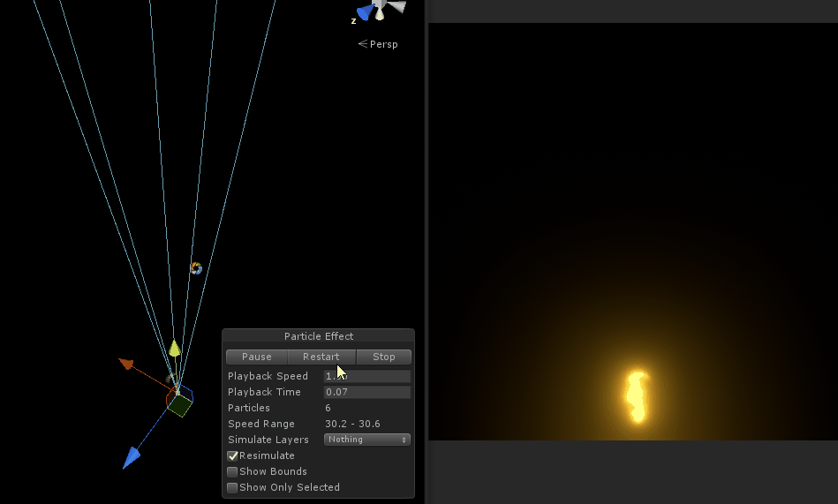
Task: Click the red X-axis arrow of move gizmo
Action: tap(126, 363)
